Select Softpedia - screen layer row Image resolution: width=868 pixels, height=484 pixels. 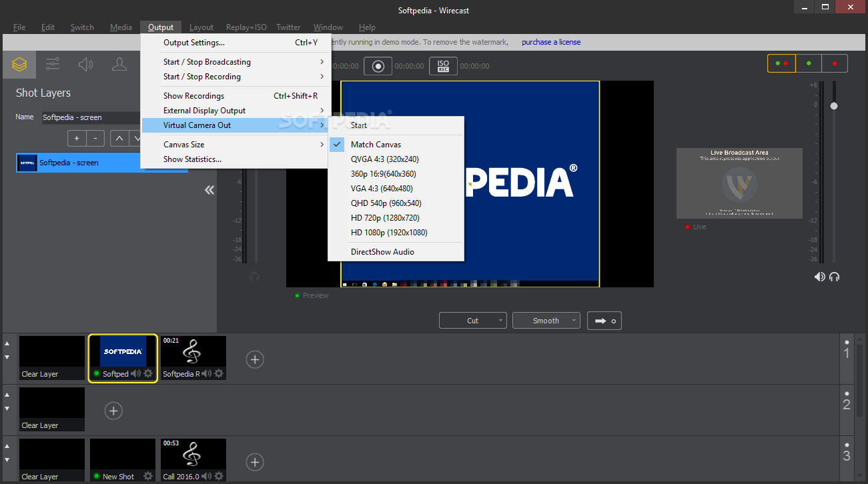[102, 163]
